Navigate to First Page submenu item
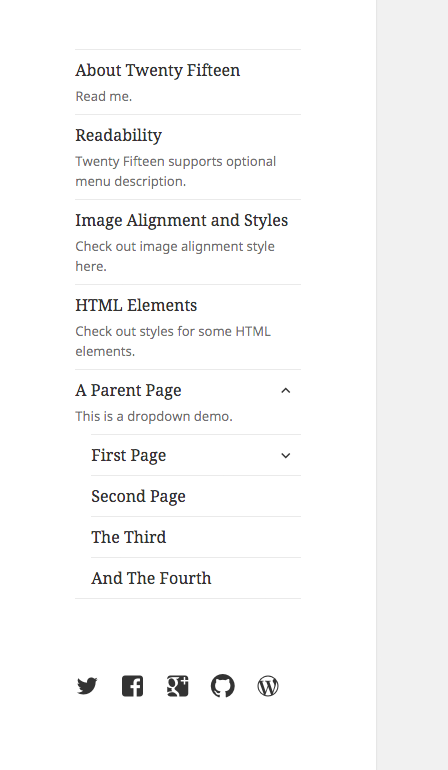The height and width of the screenshot is (770, 448). (x=129, y=456)
